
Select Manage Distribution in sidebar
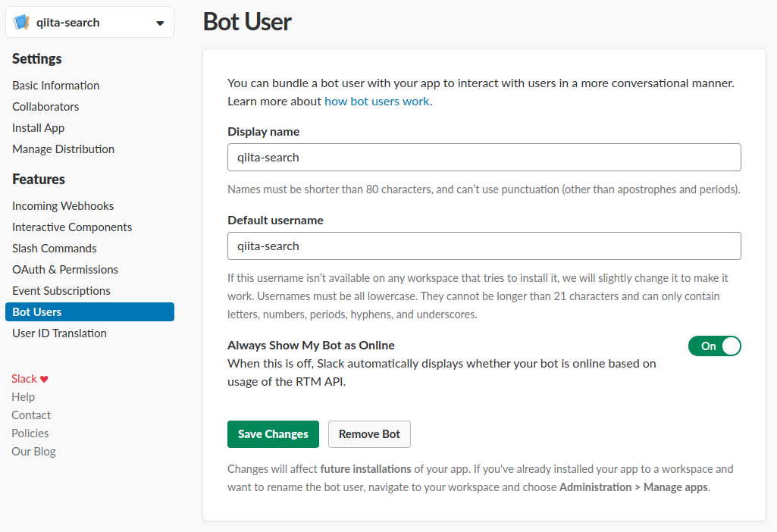(x=63, y=149)
